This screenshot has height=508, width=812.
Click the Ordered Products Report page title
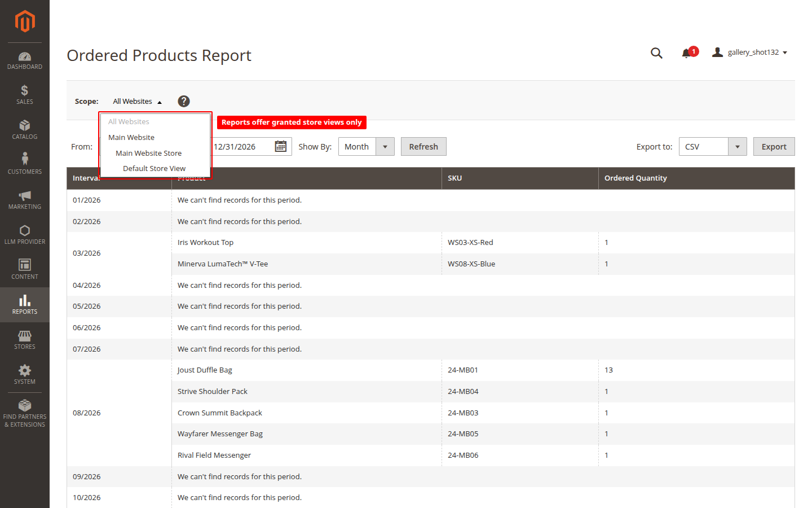[x=159, y=55]
